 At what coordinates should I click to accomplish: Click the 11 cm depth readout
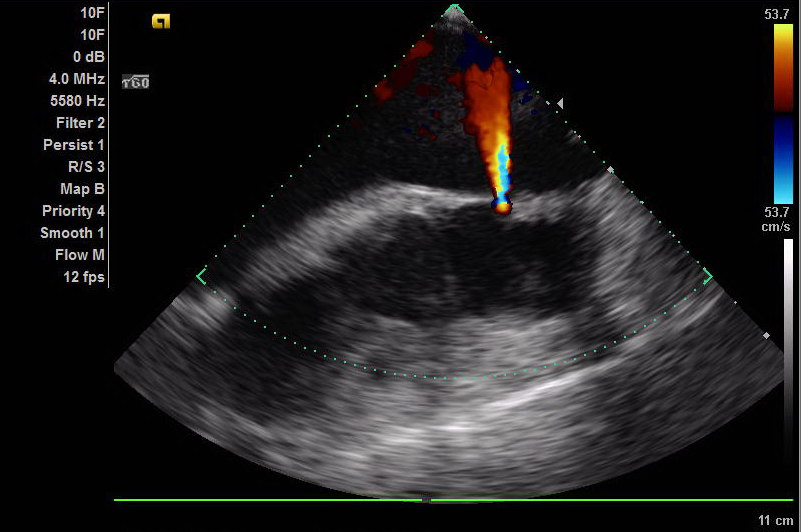[x=774, y=521]
